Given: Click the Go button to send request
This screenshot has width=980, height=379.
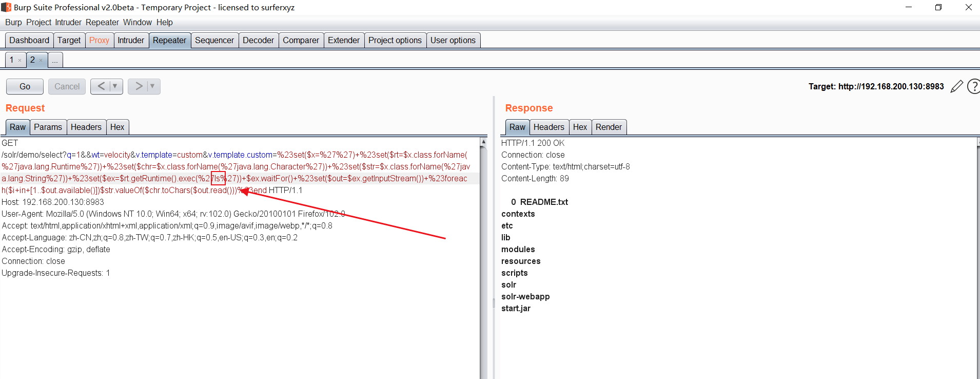Looking at the screenshot, I should click(25, 86).
